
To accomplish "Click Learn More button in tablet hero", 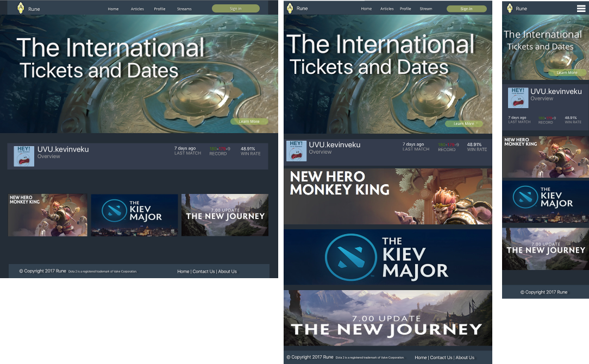I will pyautogui.click(x=463, y=123).
